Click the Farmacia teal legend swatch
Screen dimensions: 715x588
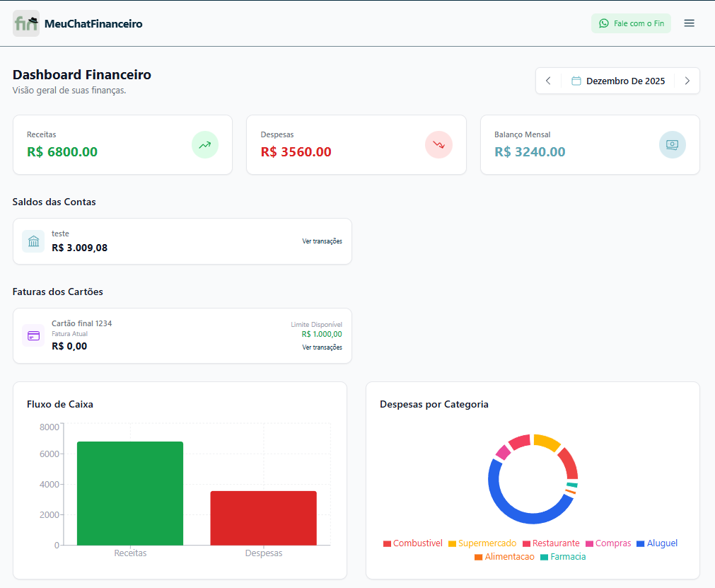pos(545,558)
